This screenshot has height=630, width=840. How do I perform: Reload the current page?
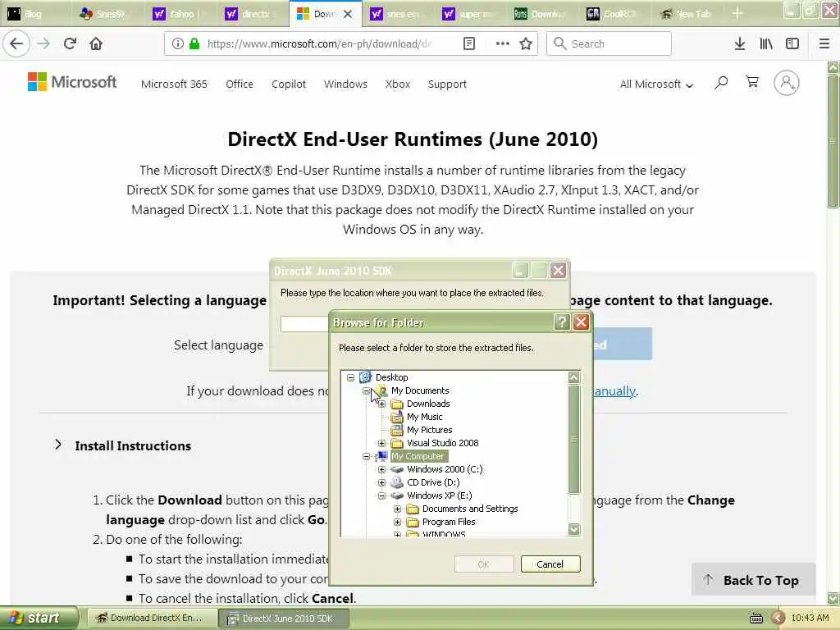point(70,43)
